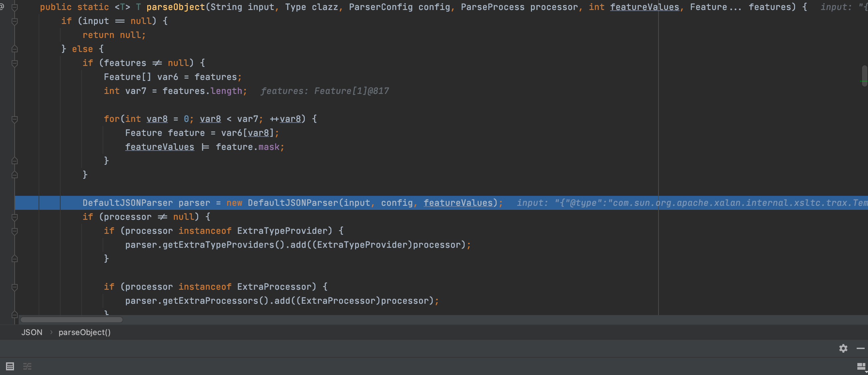Select JSON in the breadcrumb bar
Viewport: 868px width, 375px height.
[x=32, y=332]
